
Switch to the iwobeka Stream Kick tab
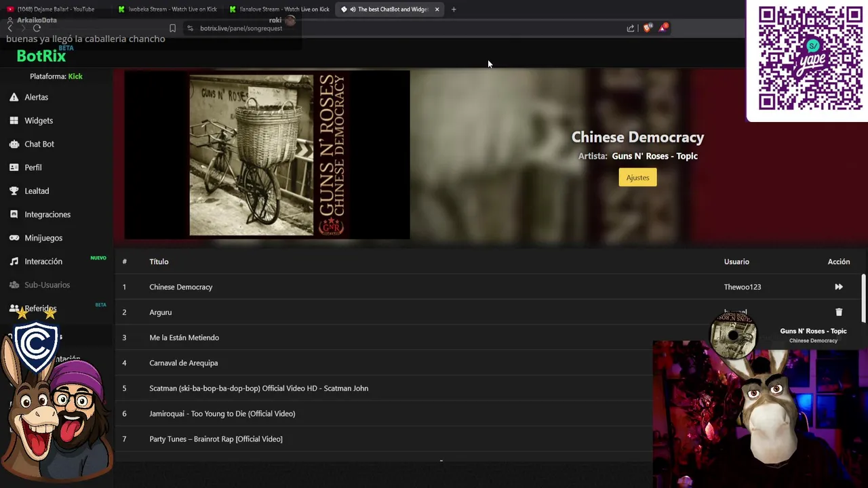tap(168, 9)
